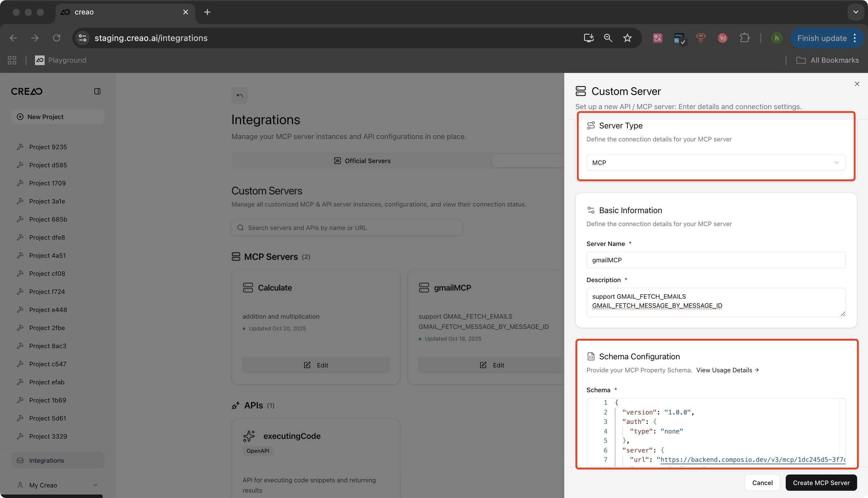The height and width of the screenshot is (498, 868).
Task: Reload the page
Action: [56, 38]
